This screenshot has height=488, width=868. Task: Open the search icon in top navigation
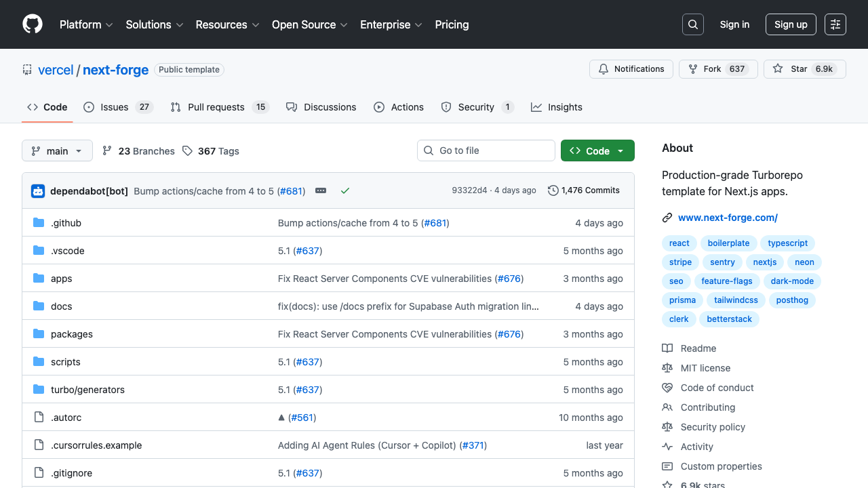click(692, 24)
